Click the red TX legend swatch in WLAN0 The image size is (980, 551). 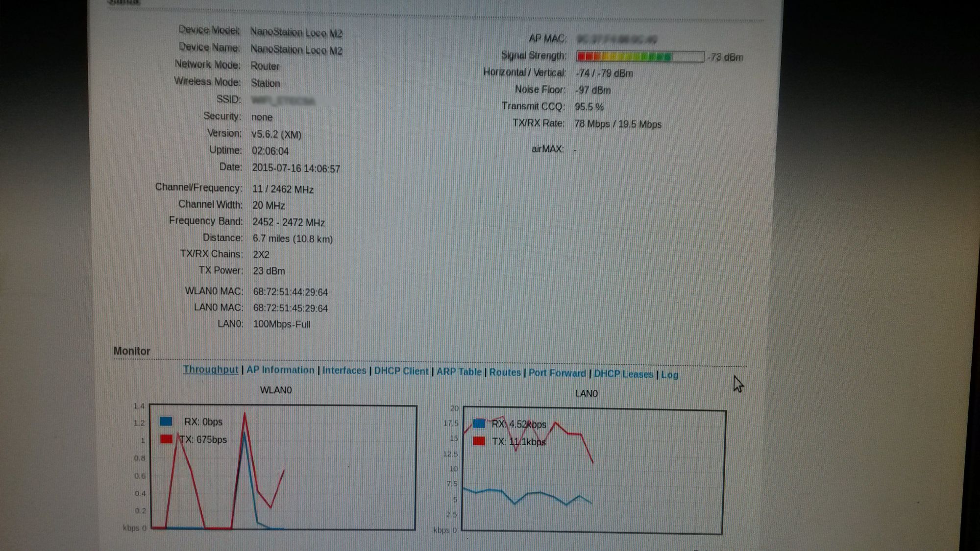[166, 439]
